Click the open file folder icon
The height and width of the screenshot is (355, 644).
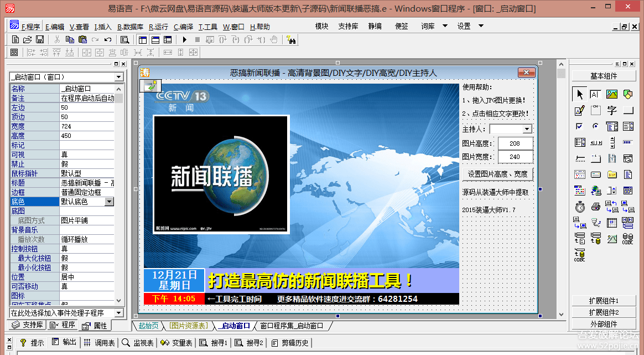tap(27, 40)
